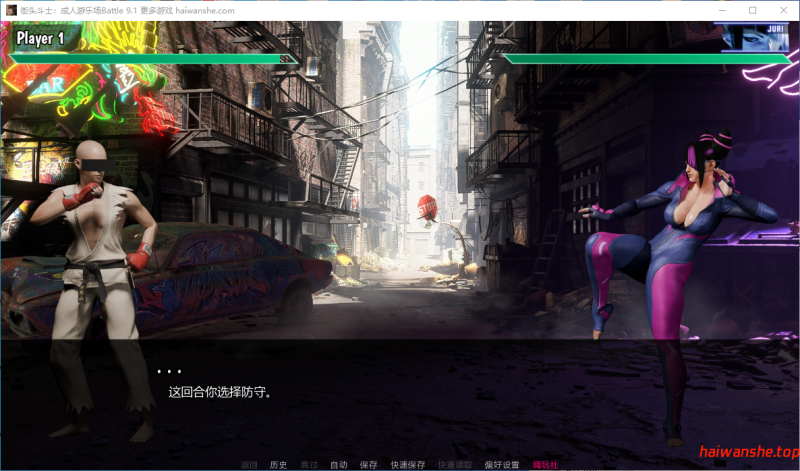Toggle 自动 (auto) advance mode
This screenshot has width=800, height=471.
click(x=339, y=465)
